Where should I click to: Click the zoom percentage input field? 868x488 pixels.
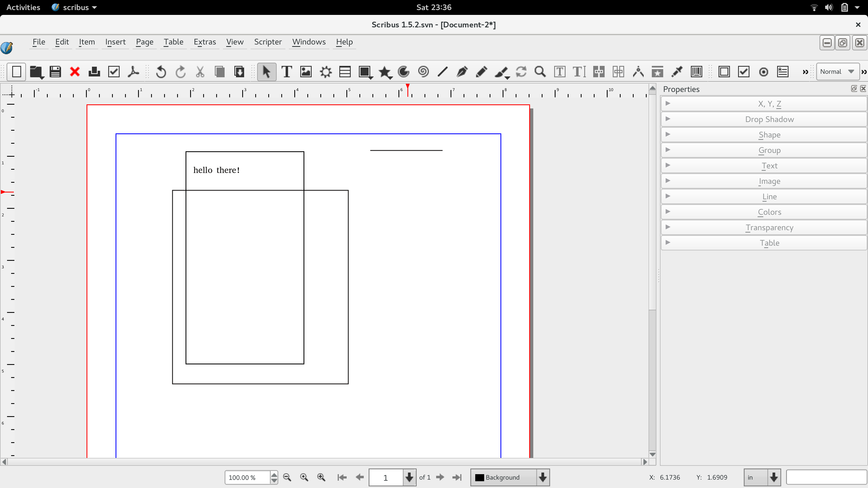tap(247, 477)
